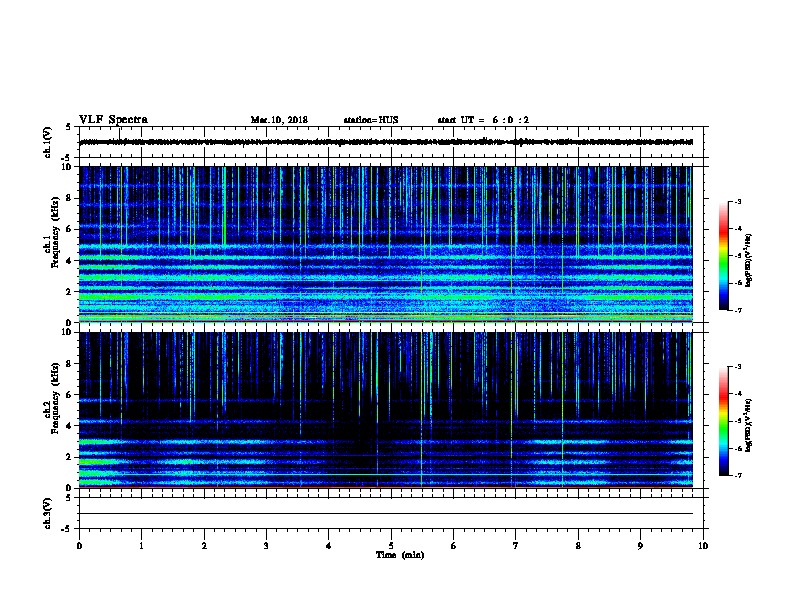Click the "station=HUS" header label
The height and width of the screenshot is (612, 792).
point(371,120)
